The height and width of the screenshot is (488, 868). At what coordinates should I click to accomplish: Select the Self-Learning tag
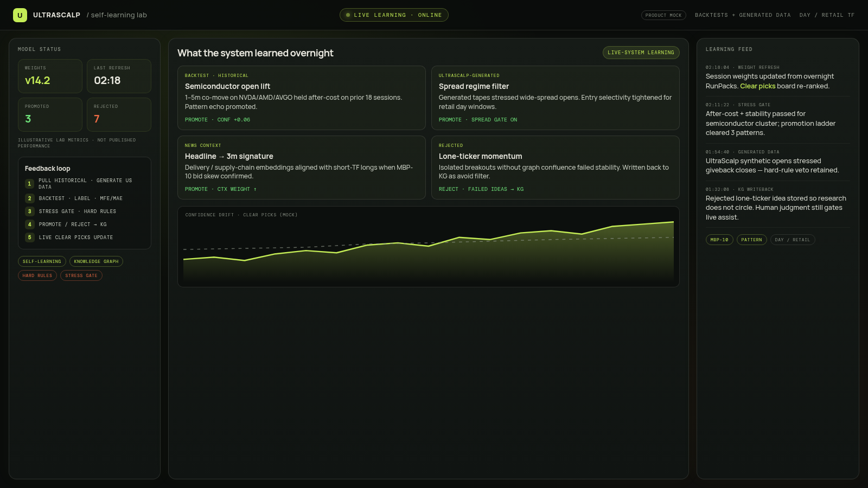click(42, 261)
